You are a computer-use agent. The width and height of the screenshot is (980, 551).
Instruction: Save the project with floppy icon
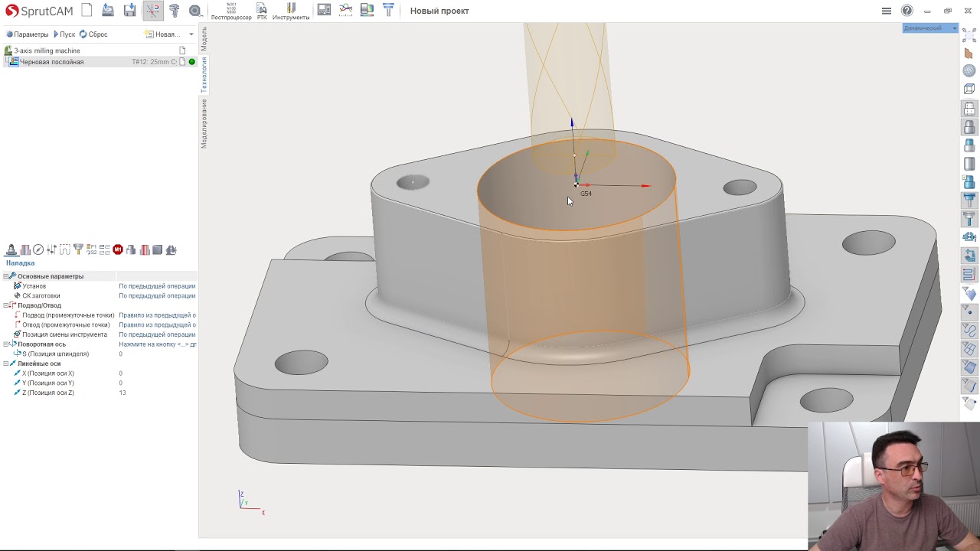pyautogui.click(x=130, y=11)
